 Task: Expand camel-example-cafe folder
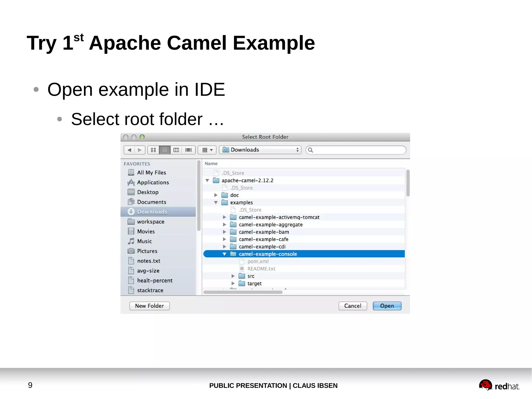point(224,239)
